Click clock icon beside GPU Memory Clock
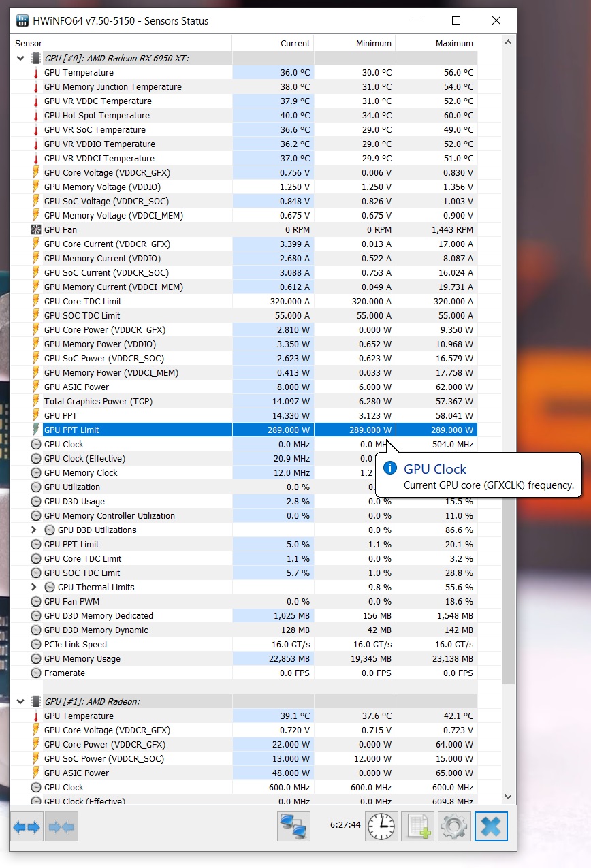The height and width of the screenshot is (868, 591). click(36, 472)
